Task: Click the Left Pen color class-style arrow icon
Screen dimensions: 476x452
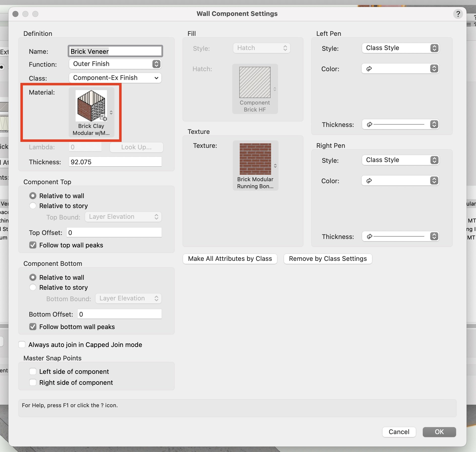Action: (x=369, y=69)
